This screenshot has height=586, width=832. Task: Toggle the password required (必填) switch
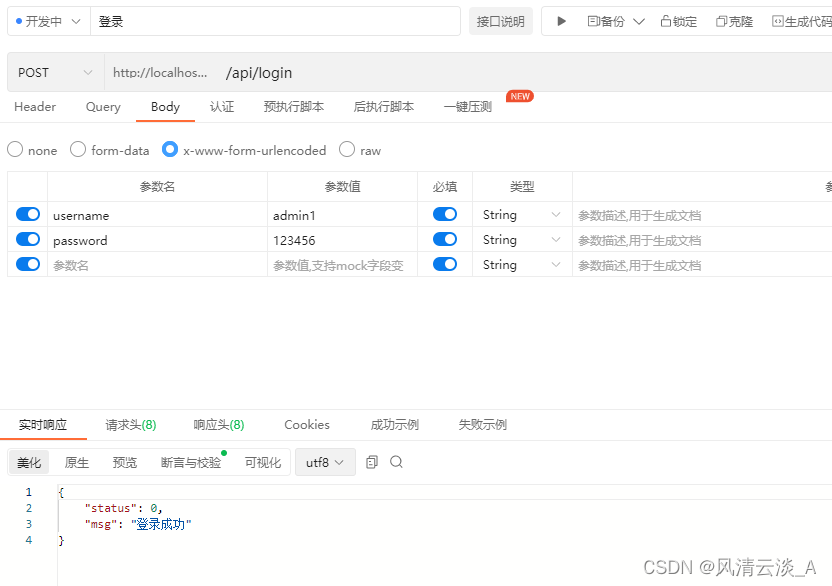(445, 239)
